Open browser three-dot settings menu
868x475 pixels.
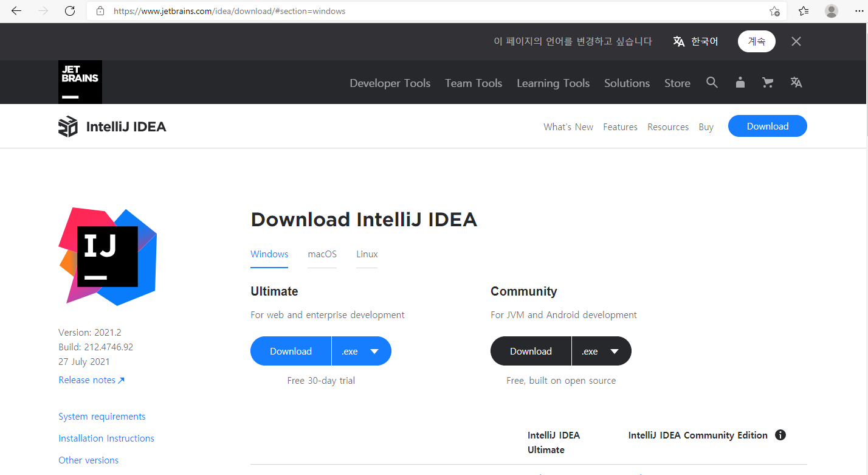coord(858,11)
